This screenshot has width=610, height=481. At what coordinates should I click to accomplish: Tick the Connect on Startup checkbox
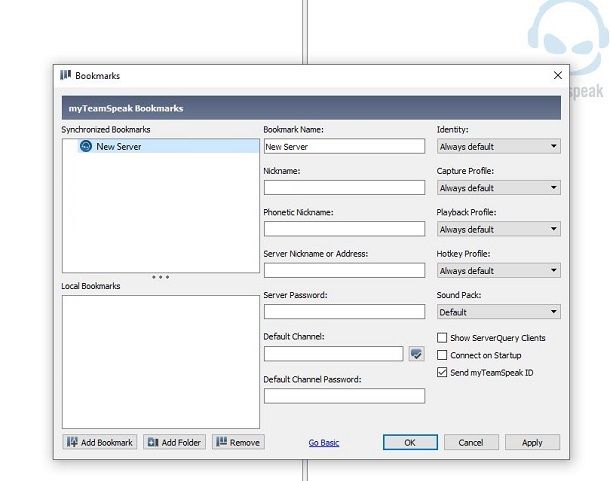click(x=442, y=355)
